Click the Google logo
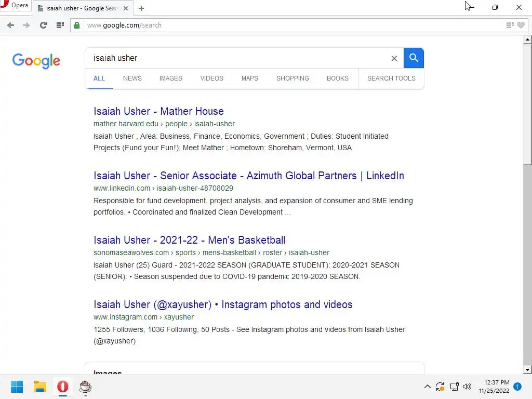 point(36,61)
